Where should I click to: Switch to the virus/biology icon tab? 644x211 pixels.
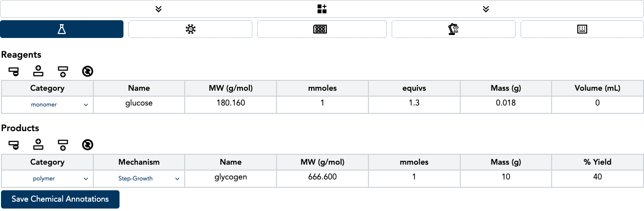[190, 29]
